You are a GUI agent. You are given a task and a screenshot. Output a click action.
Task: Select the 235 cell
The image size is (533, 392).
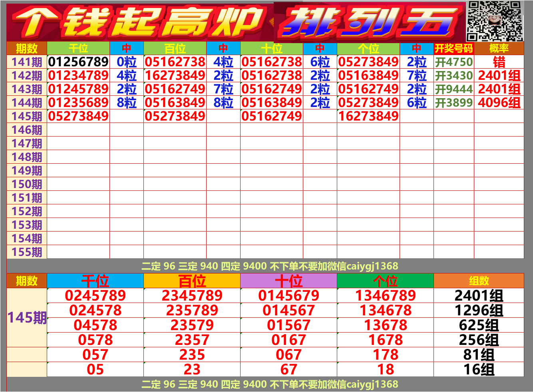(192, 354)
